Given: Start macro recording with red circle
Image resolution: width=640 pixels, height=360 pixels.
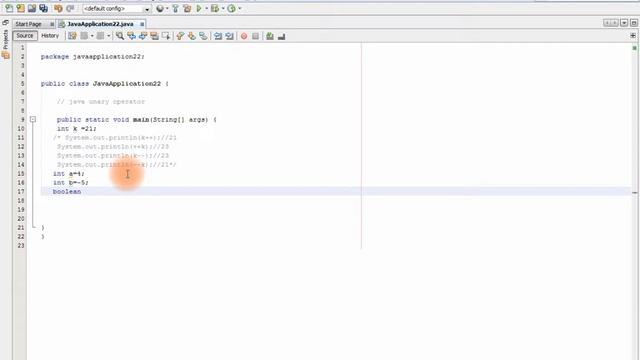Looking at the screenshot, I should 244,36.
